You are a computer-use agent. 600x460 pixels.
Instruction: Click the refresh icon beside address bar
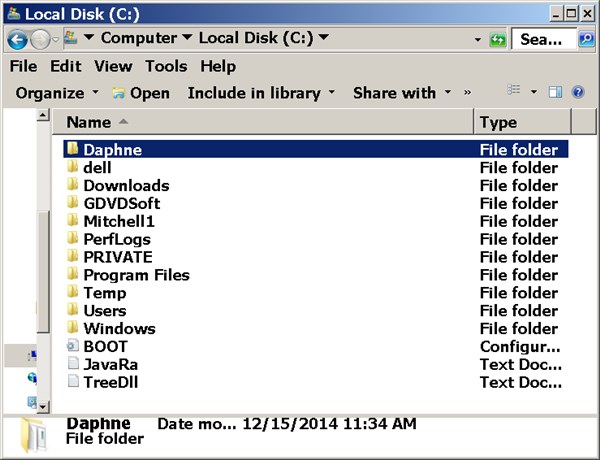coord(497,39)
